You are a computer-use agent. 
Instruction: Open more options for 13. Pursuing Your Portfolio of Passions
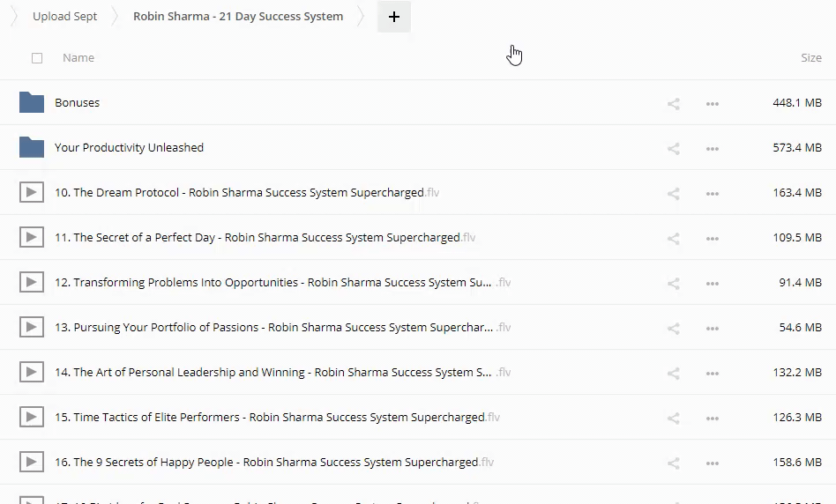pos(713,328)
